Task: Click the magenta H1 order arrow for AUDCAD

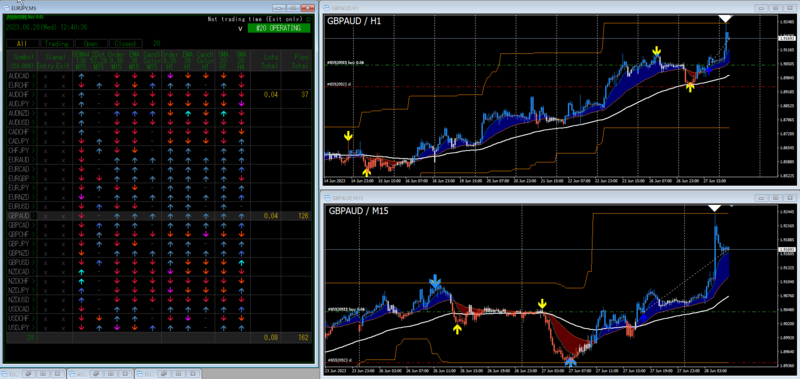Action: coord(170,75)
